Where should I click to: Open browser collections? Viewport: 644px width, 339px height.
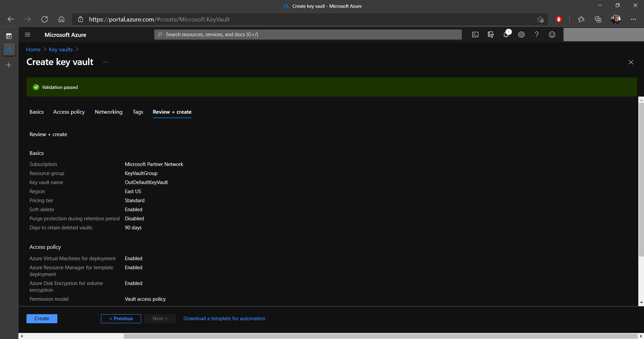[598, 19]
